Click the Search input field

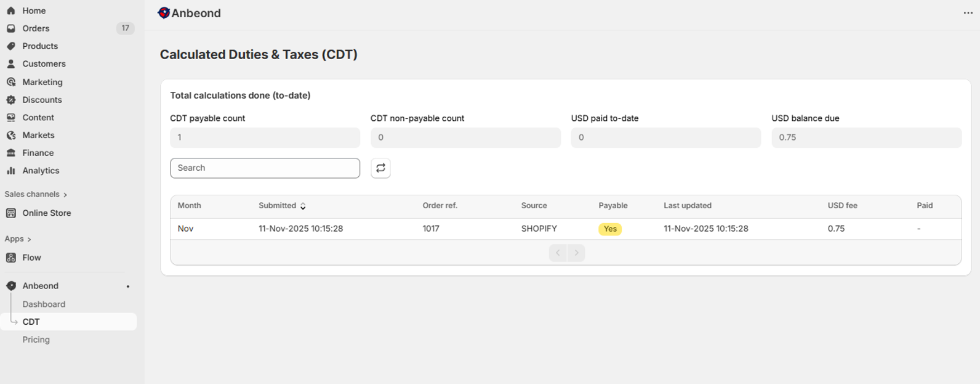pyautogui.click(x=265, y=168)
